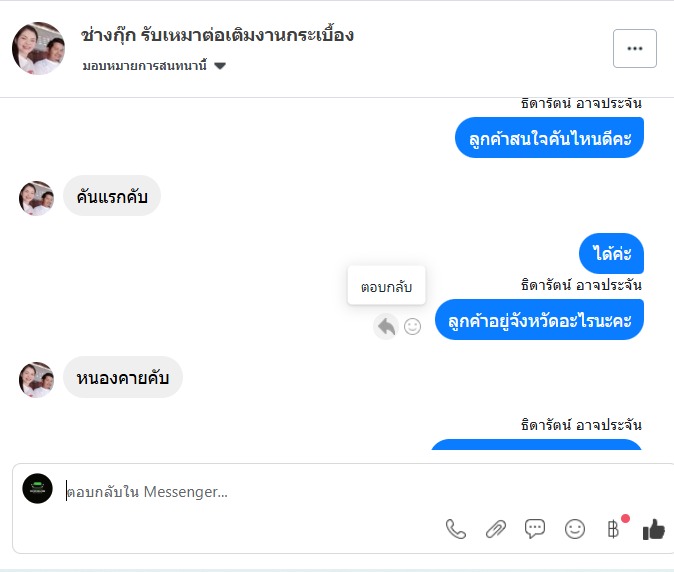Select the message 'คันแรกคับ'
This screenshot has width=674, height=572.
tap(112, 197)
